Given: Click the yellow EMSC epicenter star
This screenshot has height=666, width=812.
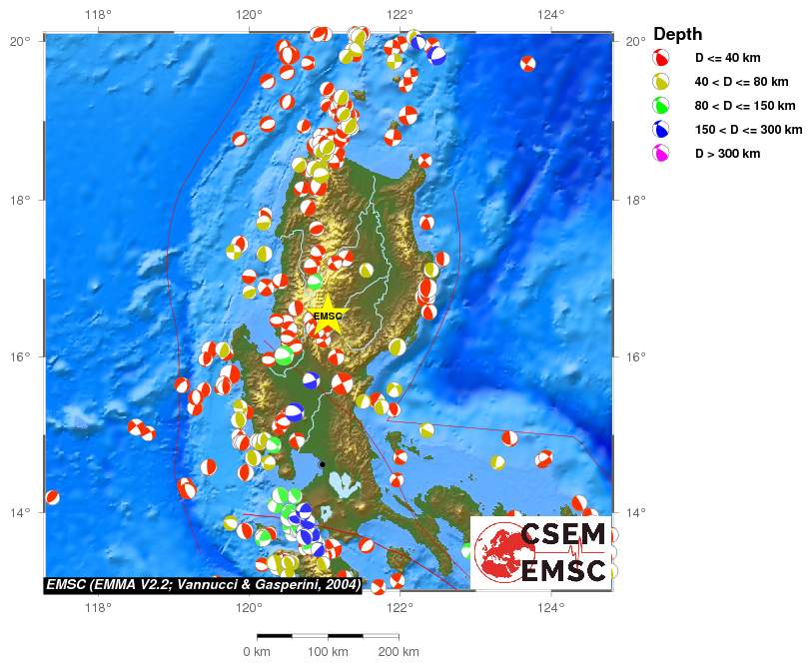Looking at the screenshot, I should (x=328, y=317).
